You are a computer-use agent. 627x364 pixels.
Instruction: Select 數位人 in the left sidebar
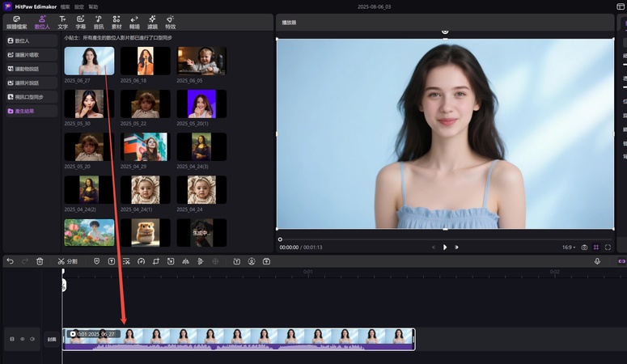pos(32,40)
